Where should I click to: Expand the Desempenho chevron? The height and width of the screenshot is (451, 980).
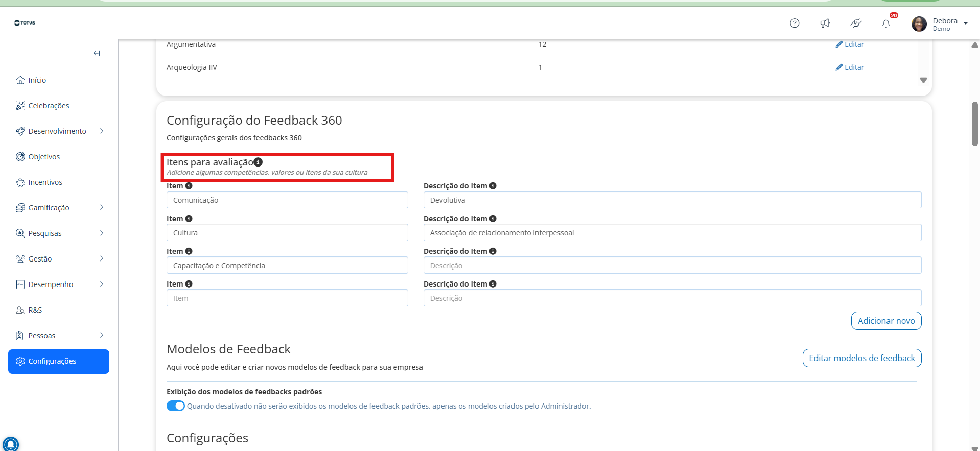102,284
